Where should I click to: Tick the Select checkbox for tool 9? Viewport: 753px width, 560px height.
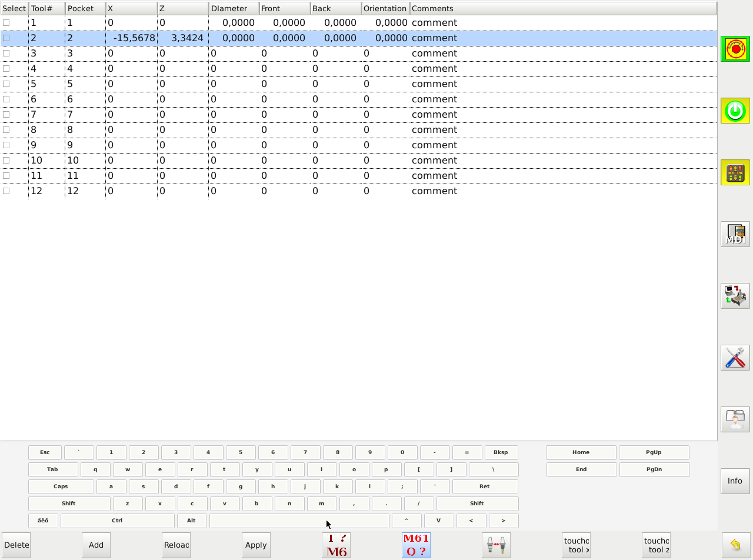(6, 145)
